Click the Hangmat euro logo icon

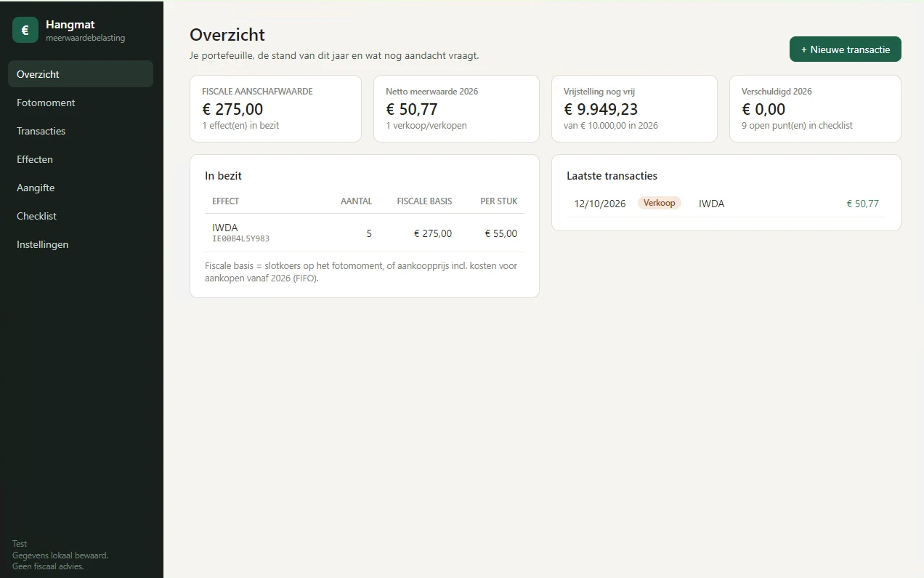pyautogui.click(x=25, y=30)
